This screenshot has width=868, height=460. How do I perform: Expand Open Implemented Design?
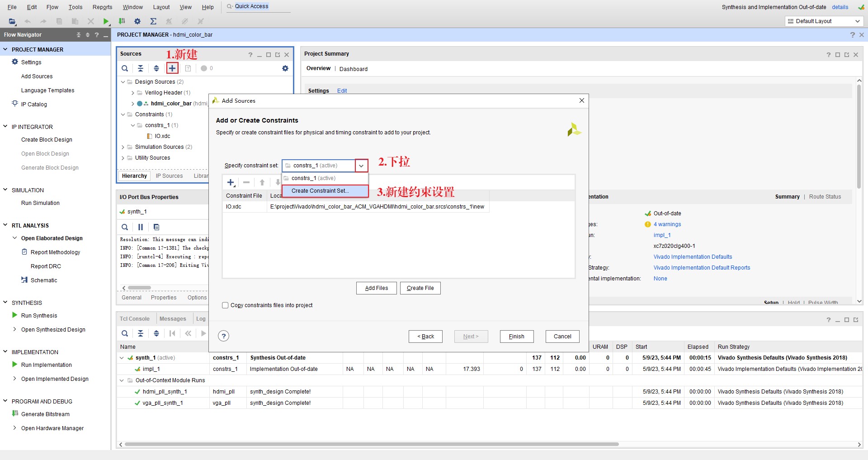tap(15, 379)
